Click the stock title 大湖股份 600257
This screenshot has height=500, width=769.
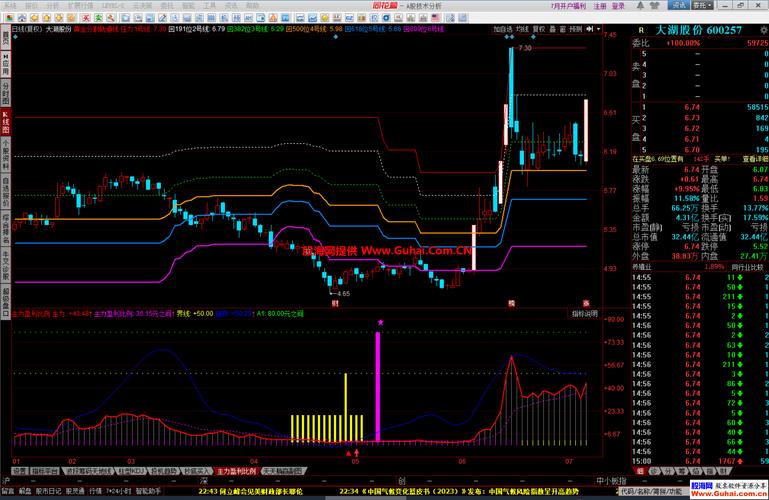pyautogui.click(x=699, y=30)
